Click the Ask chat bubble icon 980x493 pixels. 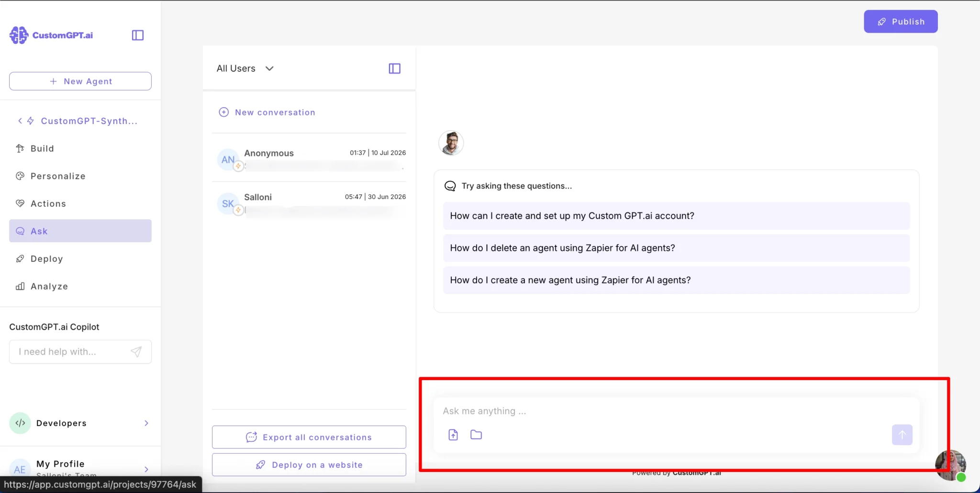point(20,231)
